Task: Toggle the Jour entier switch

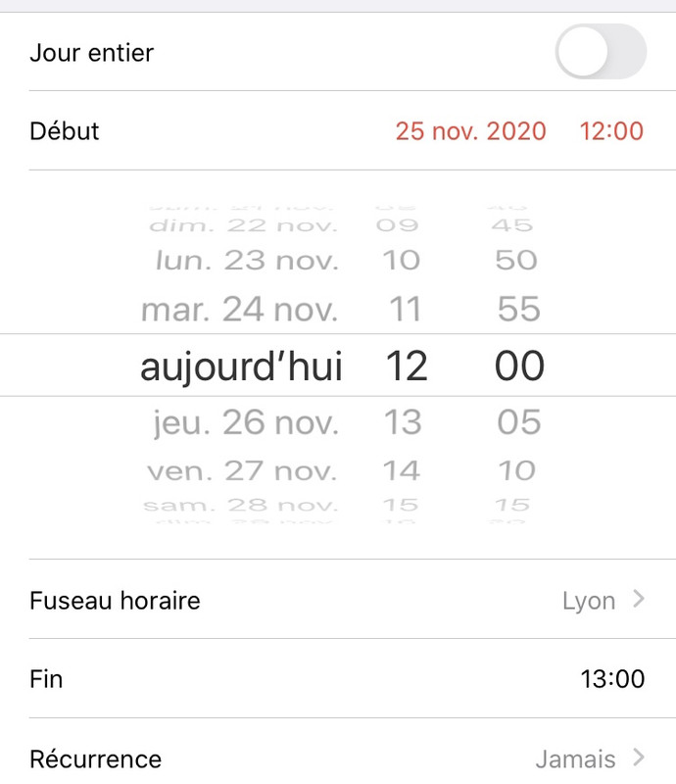Action: click(601, 52)
